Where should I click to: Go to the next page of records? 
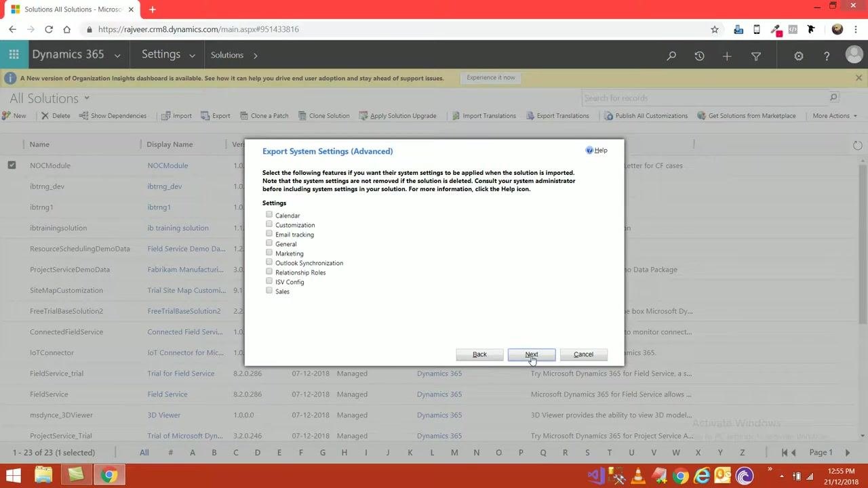(x=847, y=453)
